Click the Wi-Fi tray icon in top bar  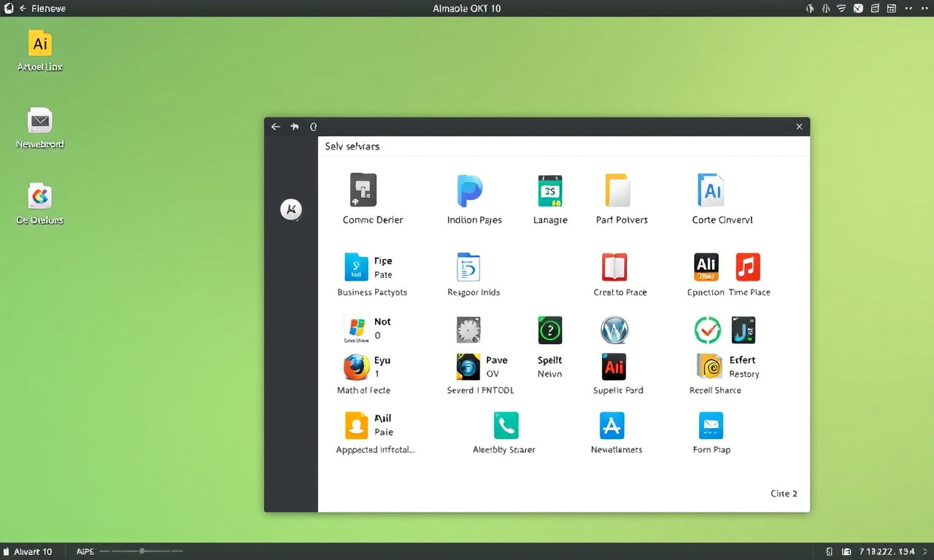841,9
